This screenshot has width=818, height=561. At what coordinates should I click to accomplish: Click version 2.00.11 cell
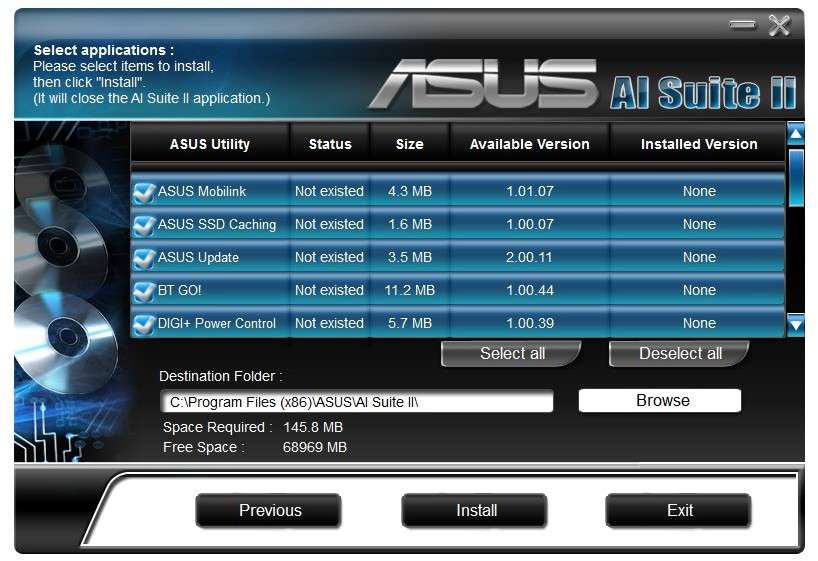pyautogui.click(x=528, y=257)
